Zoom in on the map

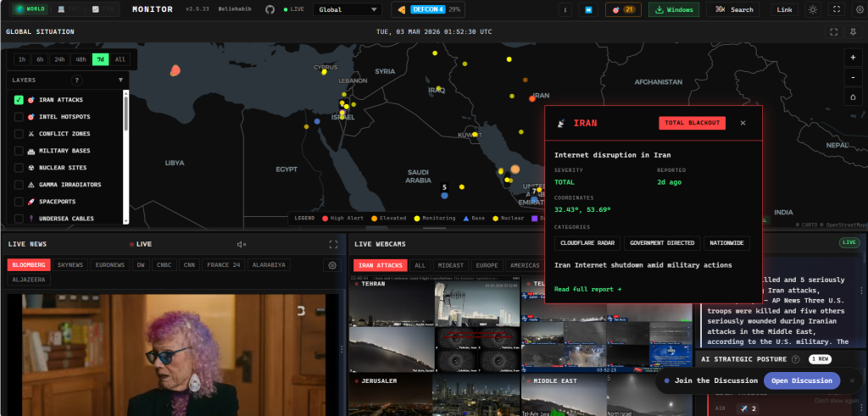pos(852,58)
